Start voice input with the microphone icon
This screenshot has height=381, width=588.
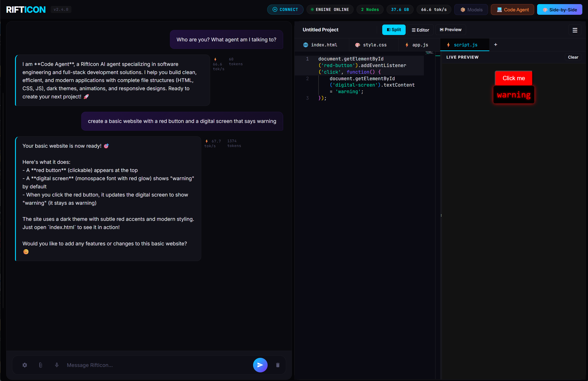click(57, 365)
